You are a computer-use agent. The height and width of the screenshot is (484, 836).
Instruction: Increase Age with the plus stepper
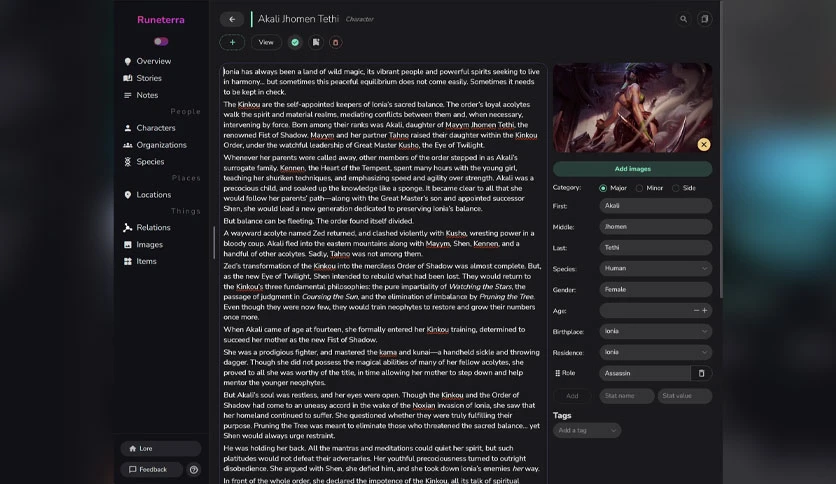(704, 310)
